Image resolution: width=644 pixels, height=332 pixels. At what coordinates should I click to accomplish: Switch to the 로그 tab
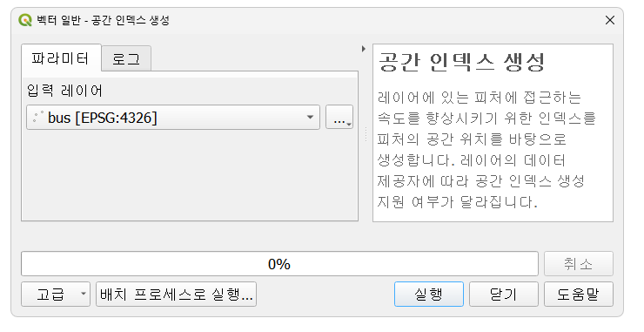click(126, 59)
